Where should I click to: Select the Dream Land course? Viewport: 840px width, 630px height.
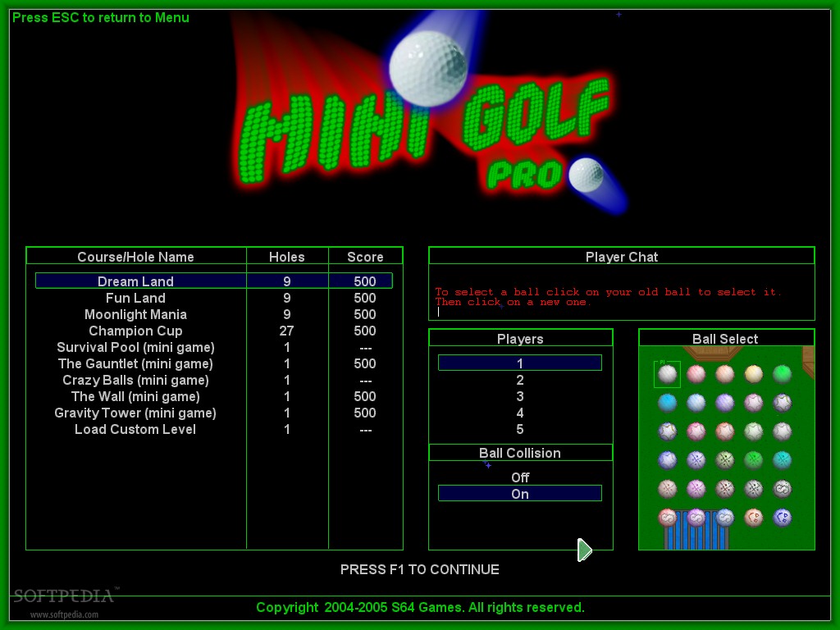pyautogui.click(x=214, y=281)
